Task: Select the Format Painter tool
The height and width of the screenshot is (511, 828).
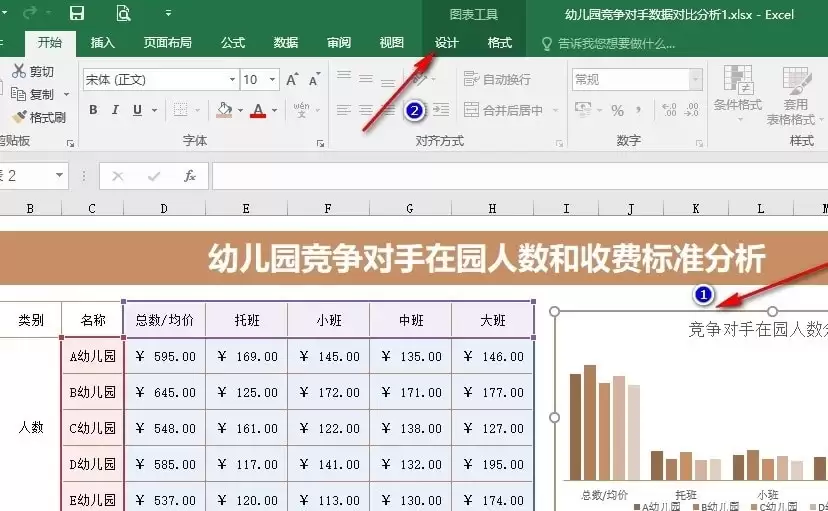Action: coord(40,117)
